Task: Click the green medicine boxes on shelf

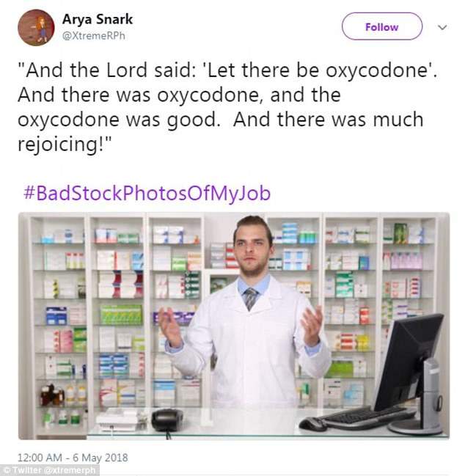Action: [122, 315]
